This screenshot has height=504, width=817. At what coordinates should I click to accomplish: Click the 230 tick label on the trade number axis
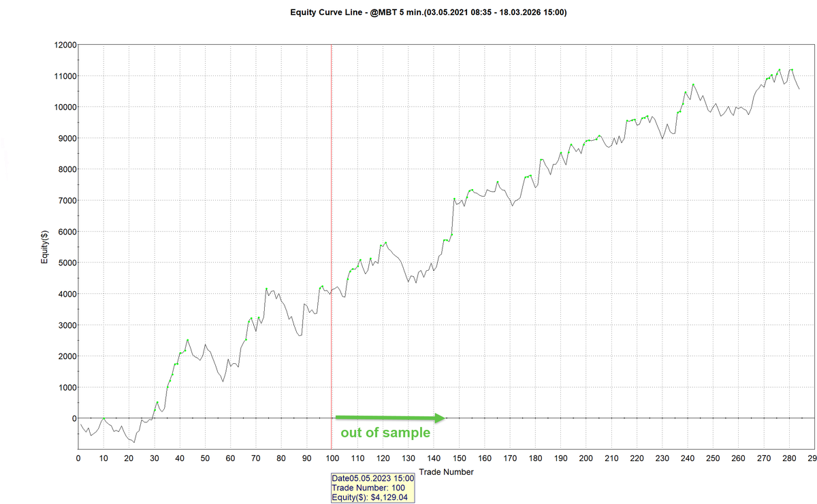[662, 458]
